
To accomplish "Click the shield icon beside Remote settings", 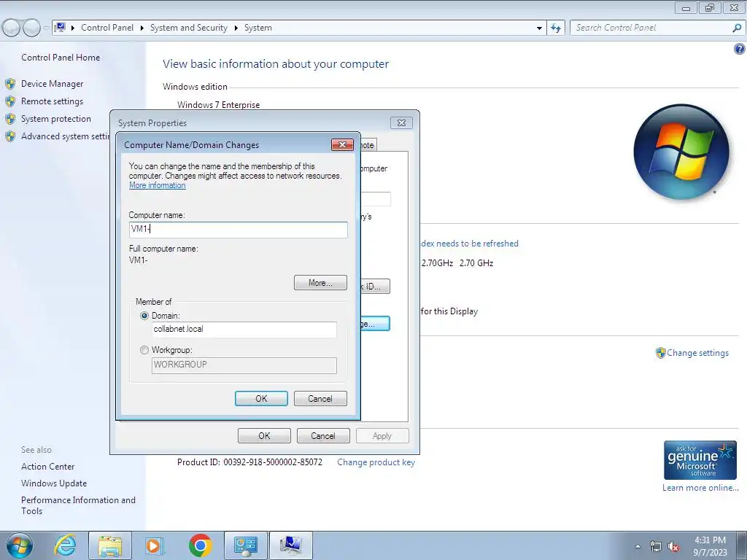I will [10, 101].
